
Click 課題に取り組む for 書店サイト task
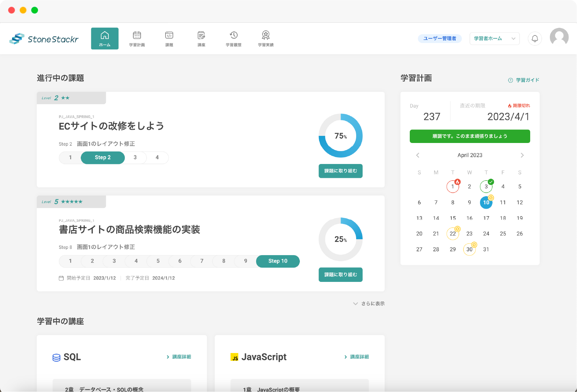tap(341, 275)
